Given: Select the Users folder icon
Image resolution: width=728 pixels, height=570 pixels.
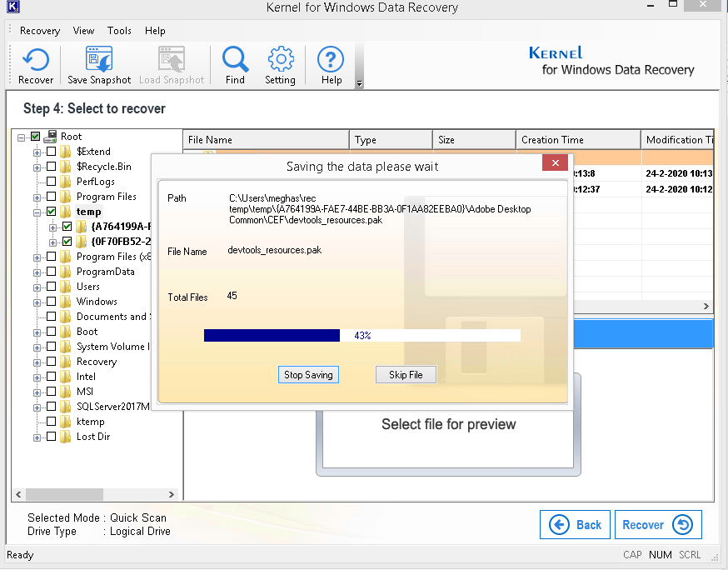Looking at the screenshot, I should 66,286.
